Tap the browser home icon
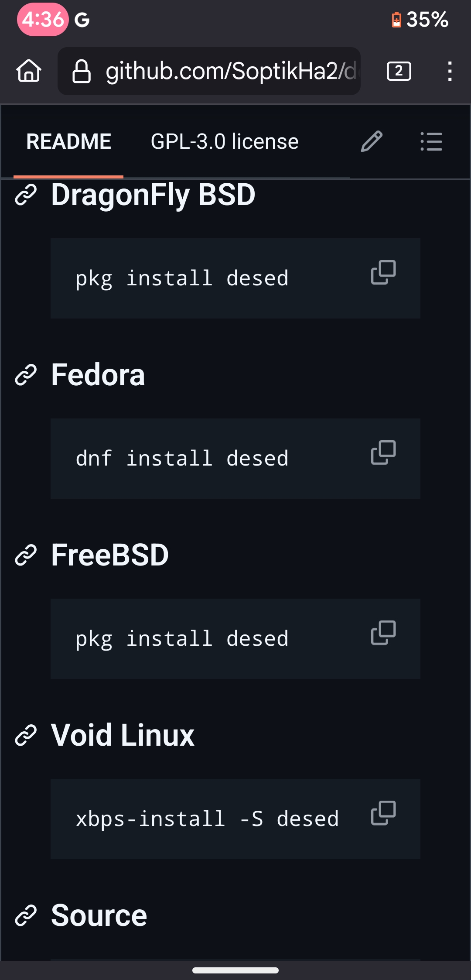Screen dimensions: 471x980 pyautogui.click(x=29, y=71)
